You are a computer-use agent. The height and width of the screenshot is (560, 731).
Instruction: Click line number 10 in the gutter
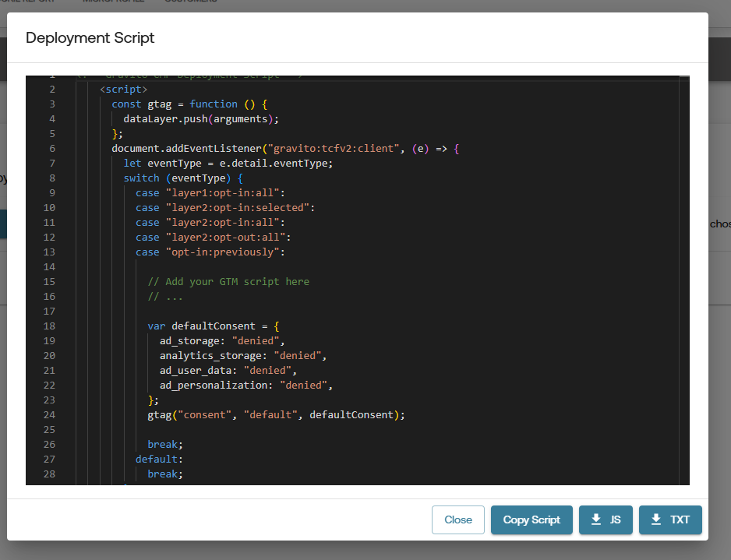[x=49, y=208]
